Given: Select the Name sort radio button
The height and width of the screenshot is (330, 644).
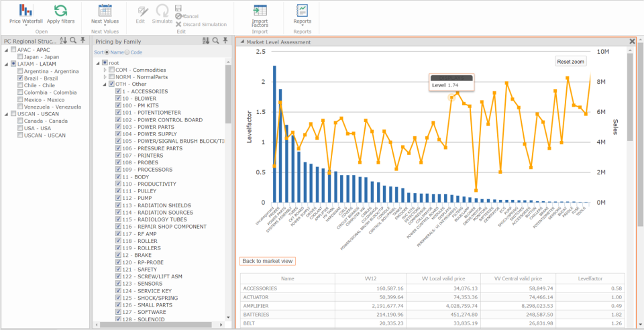Looking at the screenshot, I should (107, 52).
